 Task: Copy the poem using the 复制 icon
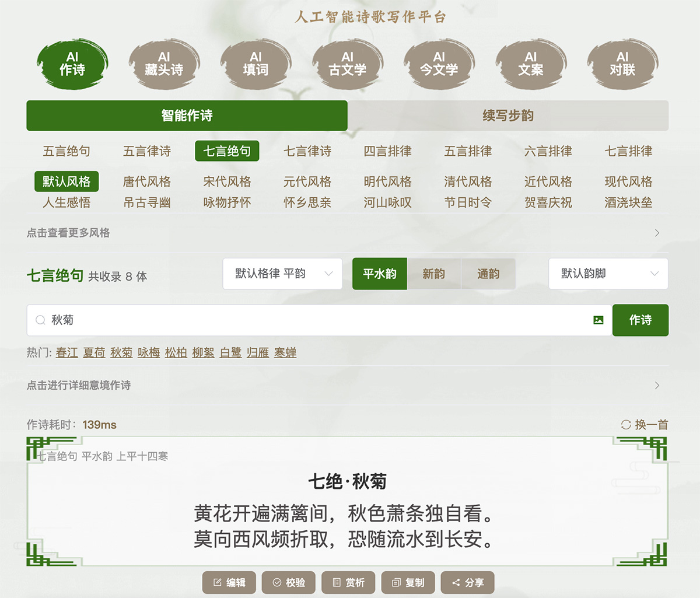coord(408,582)
